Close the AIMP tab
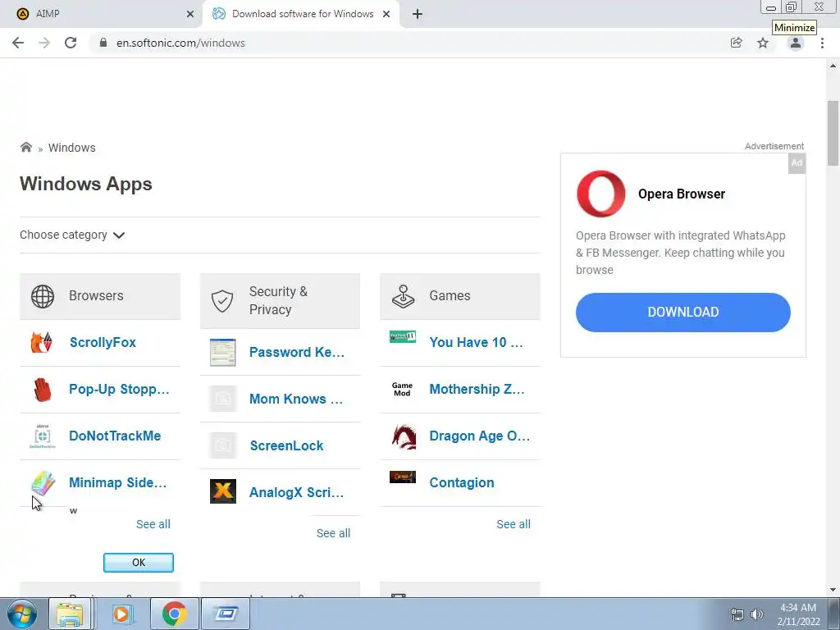 click(190, 15)
